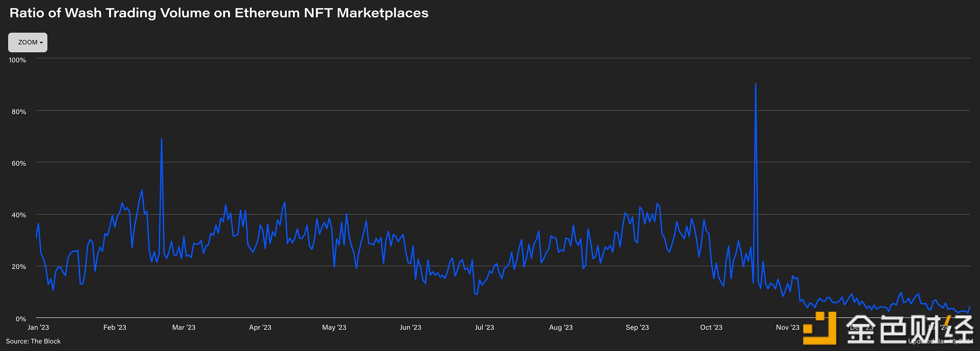The height and width of the screenshot is (351, 980).
Task: Click the Mar '23 x-axis label
Action: pos(184,327)
